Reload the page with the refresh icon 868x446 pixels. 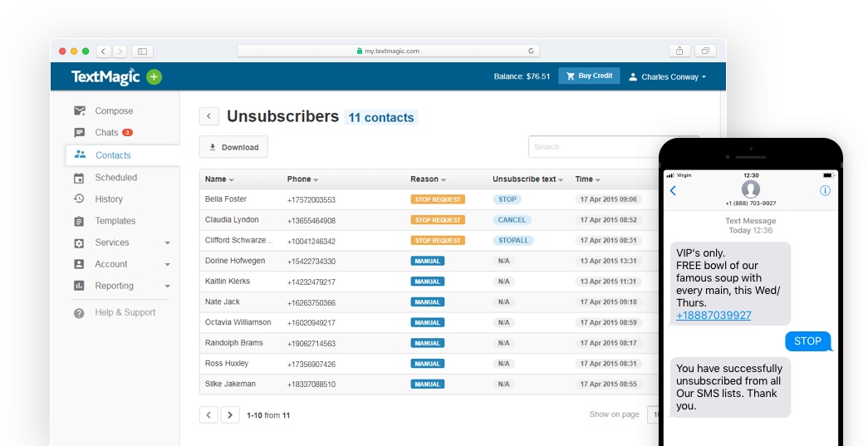(531, 51)
